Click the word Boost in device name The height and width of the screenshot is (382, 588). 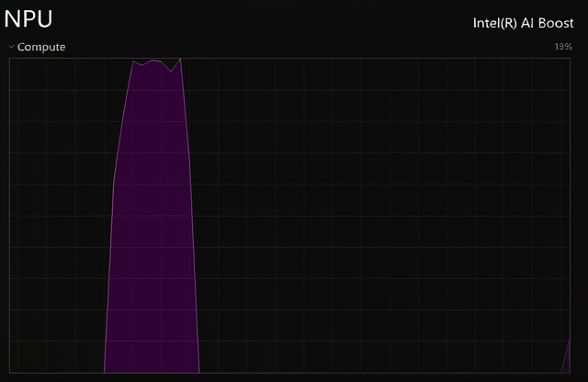click(556, 23)
